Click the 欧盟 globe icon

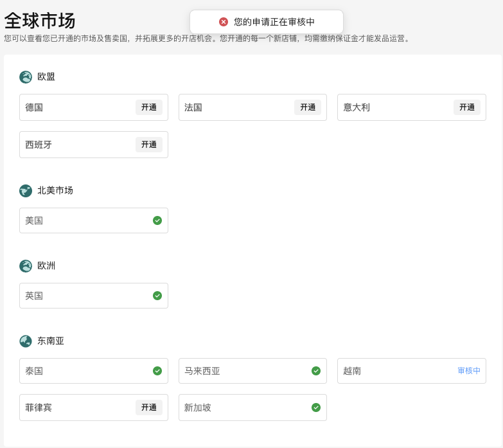tap(26, 77)
